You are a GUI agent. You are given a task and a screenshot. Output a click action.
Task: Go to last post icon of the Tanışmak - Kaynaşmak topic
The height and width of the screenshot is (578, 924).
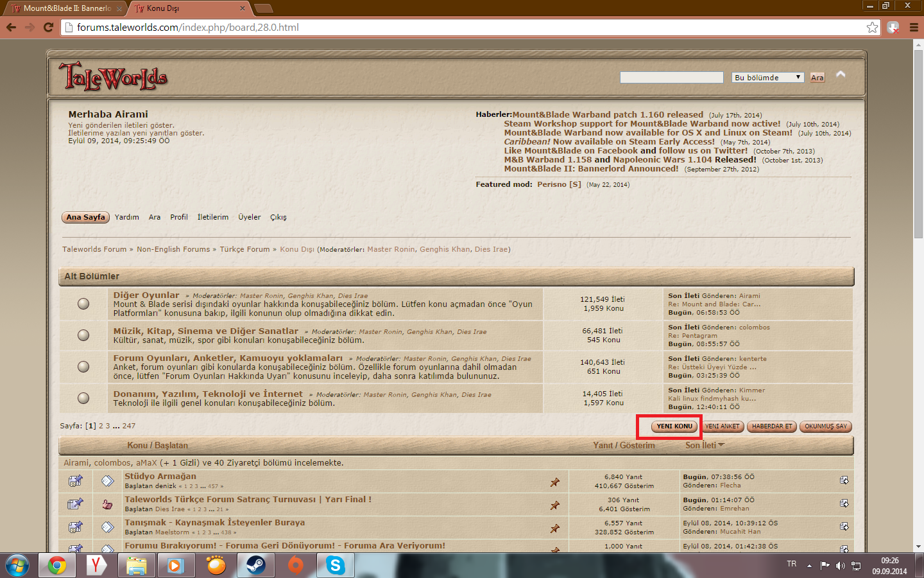pyautogui.click(x=844, y=527)
